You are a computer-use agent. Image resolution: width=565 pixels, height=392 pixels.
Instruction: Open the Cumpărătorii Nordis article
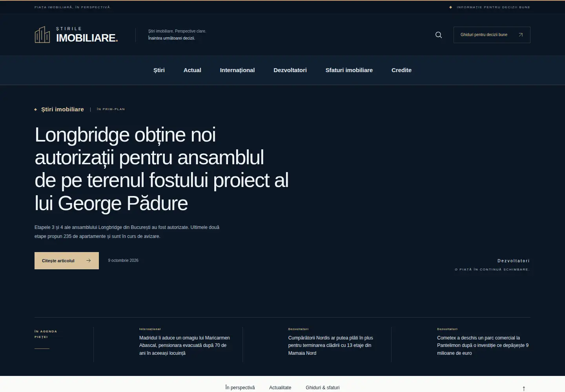point(330,345)
